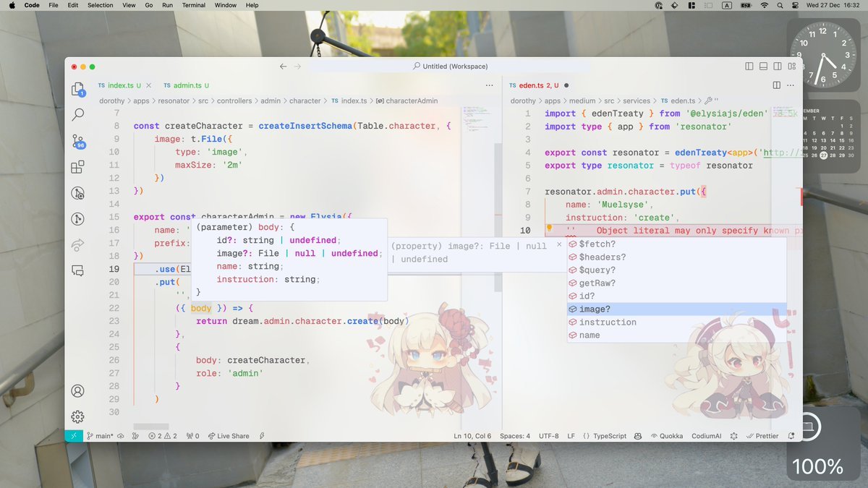Image resolution: width=868 pixels, height=488 pixels.
Task: Click Live Share in the status bar
Action: pos(229,436)
